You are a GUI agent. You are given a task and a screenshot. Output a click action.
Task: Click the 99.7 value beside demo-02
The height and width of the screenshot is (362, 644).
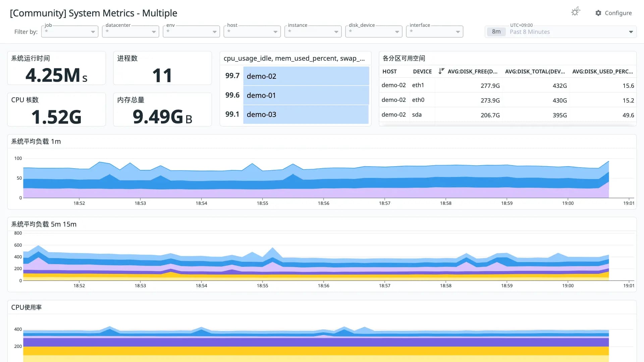232,76
